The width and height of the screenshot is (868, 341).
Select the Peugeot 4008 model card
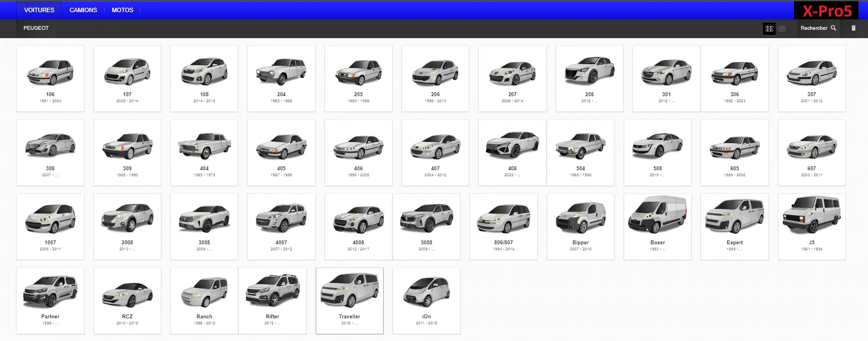click(358, 227)
